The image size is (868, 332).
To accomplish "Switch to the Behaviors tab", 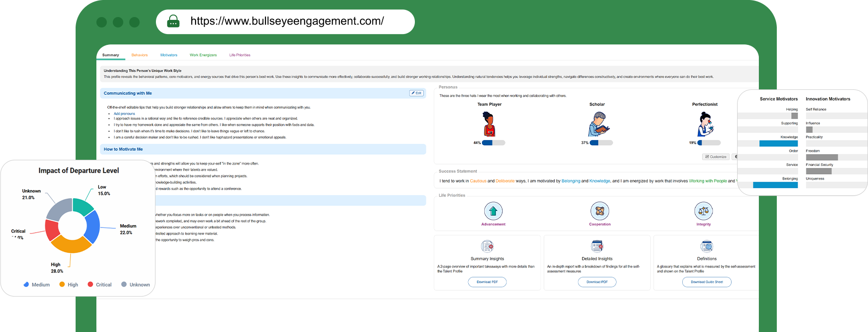I will (x=139, y=55).
